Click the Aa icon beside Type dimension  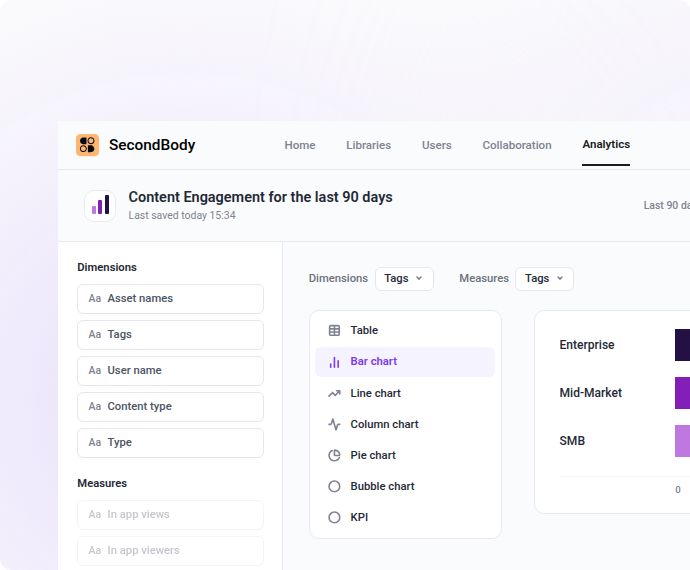tap(95, 442)
